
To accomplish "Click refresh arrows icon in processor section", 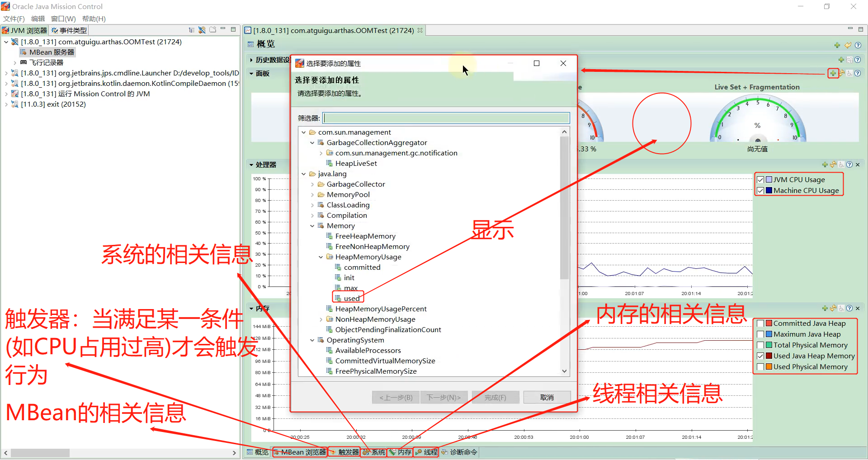I will pos(833,164).
